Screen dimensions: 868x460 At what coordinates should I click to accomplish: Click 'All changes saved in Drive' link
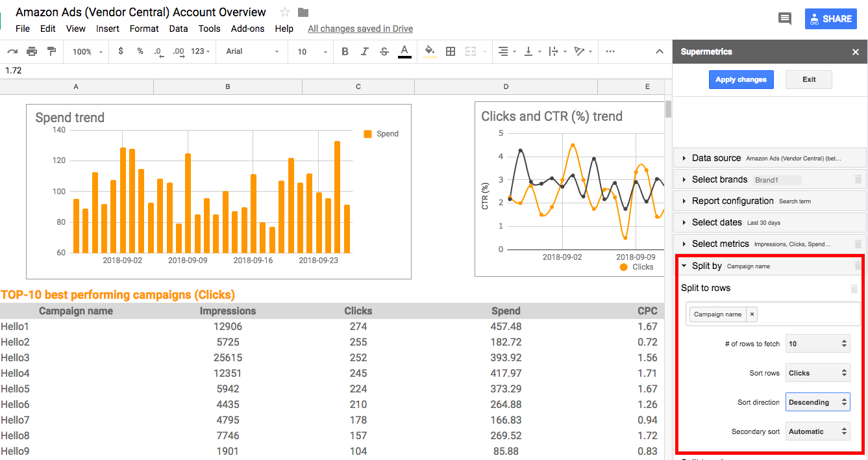360,29
